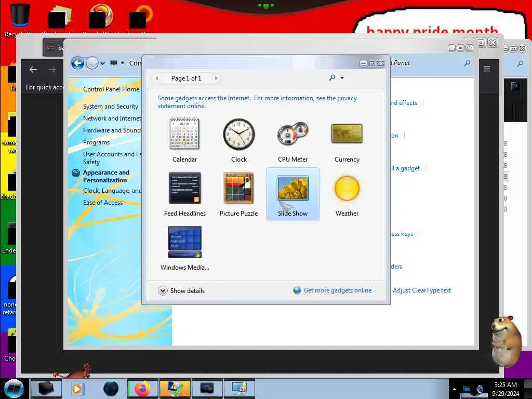
Task: Click the Control Panel search magnifier
Action: tap(467, 63)
